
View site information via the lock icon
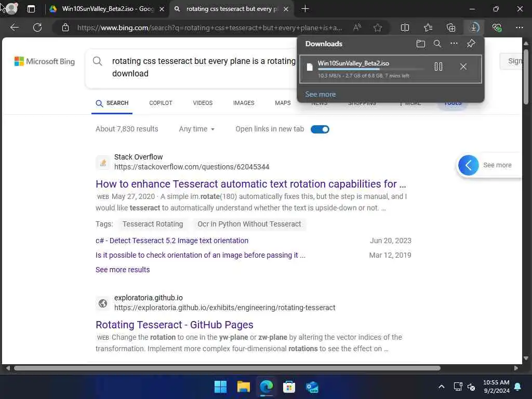(65, 28)
